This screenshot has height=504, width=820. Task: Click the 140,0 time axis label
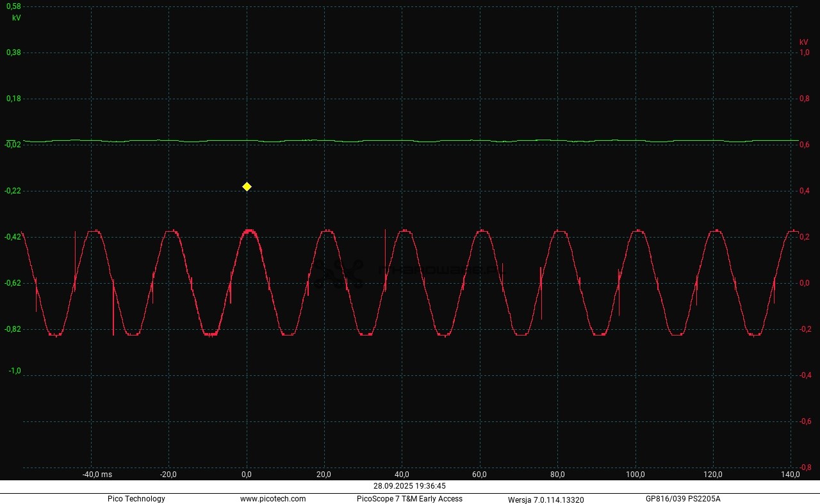click(791, 475)
